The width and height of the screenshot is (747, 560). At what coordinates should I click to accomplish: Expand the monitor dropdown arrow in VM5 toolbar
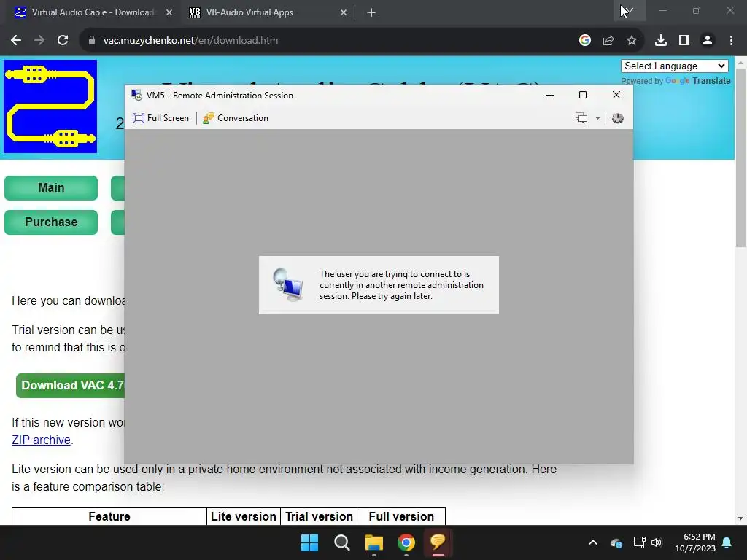pyautogui.click(x=597, y=118)
